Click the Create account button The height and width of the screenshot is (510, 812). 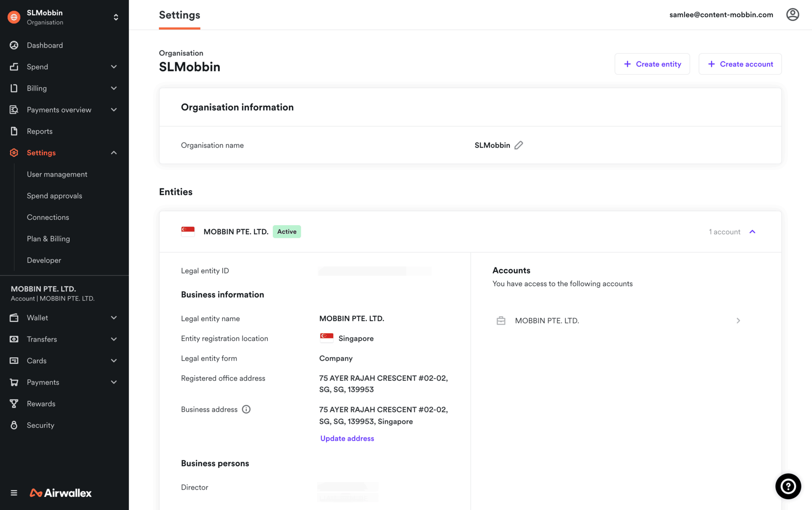740,64
